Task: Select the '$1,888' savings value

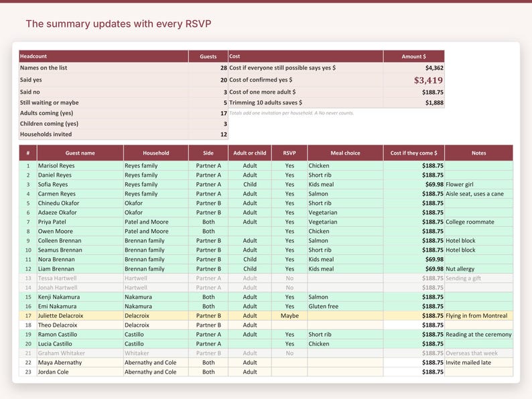Action: click(x=434, y=102)
